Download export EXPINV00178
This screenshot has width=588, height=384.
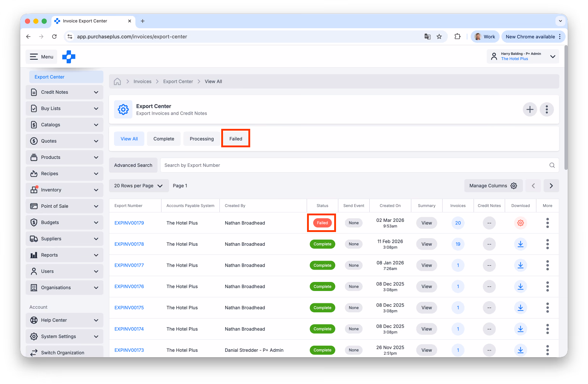pos(520,244)
